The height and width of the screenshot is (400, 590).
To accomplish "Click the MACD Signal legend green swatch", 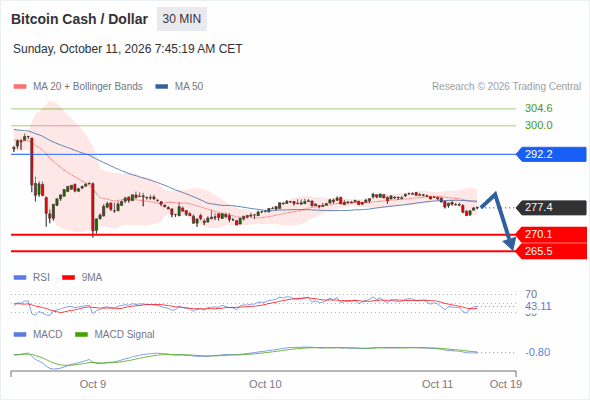I will (x=82, y=335).
